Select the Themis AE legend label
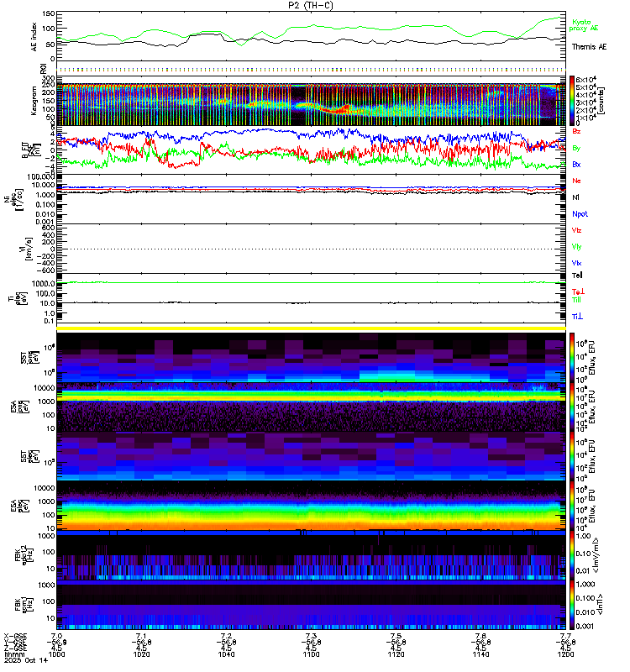The image size is (630, 672). (590, 47)
